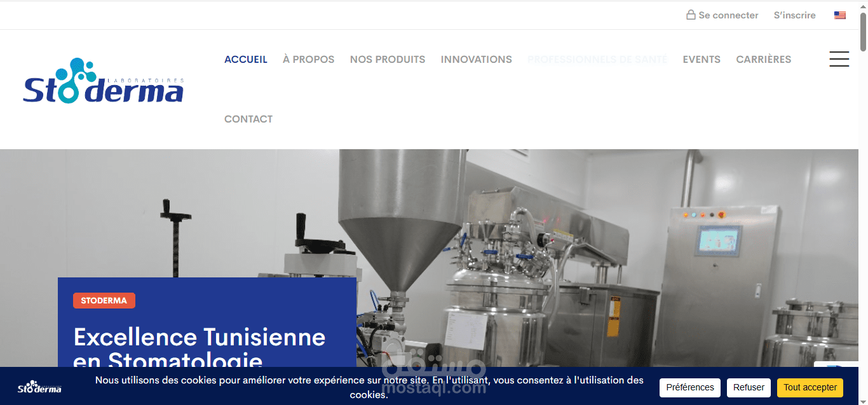Click the S'inscrire link
The image size is (868, 405).
click(x=795, y=15)
